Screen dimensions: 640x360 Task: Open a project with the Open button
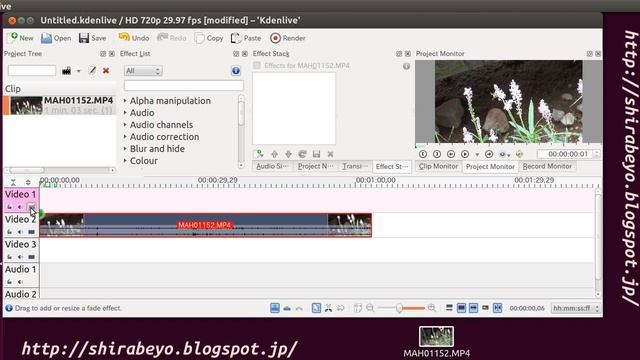click(56, 38)
